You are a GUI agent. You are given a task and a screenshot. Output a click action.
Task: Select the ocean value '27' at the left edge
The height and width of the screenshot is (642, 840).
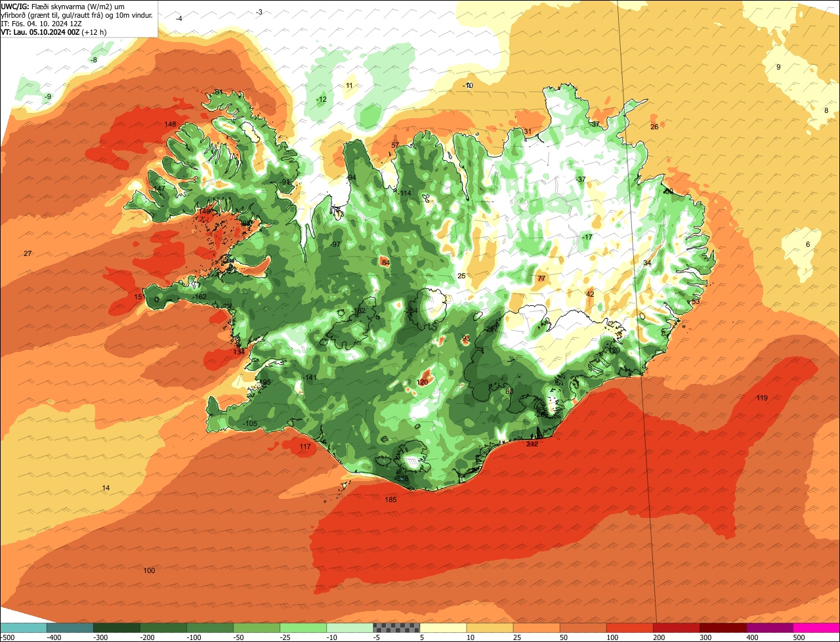[x=28, y=254]
